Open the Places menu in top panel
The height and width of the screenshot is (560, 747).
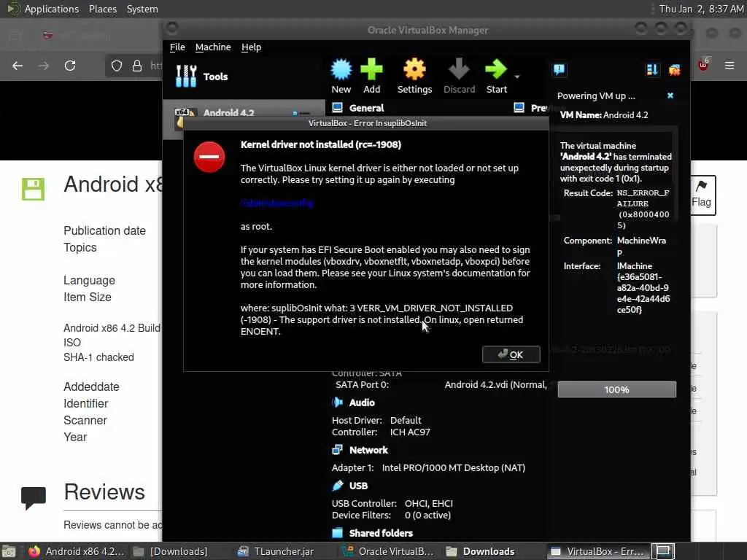click(x=102, y=9)
